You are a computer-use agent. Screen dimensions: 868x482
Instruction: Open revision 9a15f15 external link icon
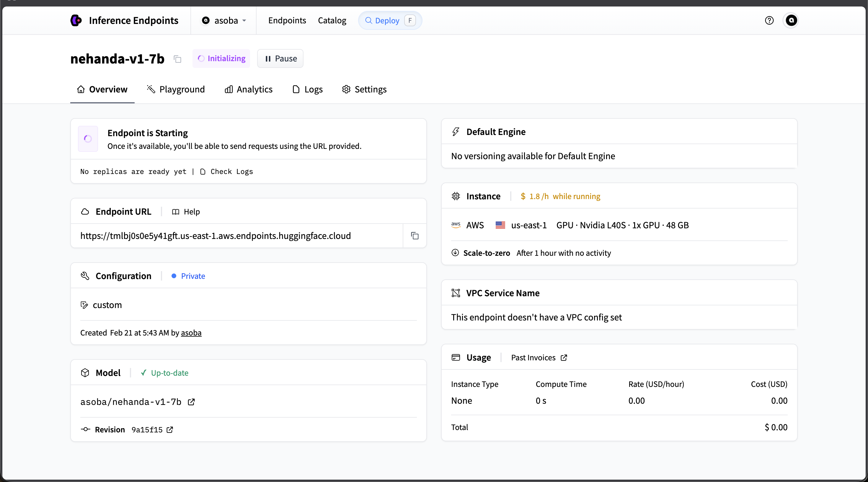click(x=170, y=430)
